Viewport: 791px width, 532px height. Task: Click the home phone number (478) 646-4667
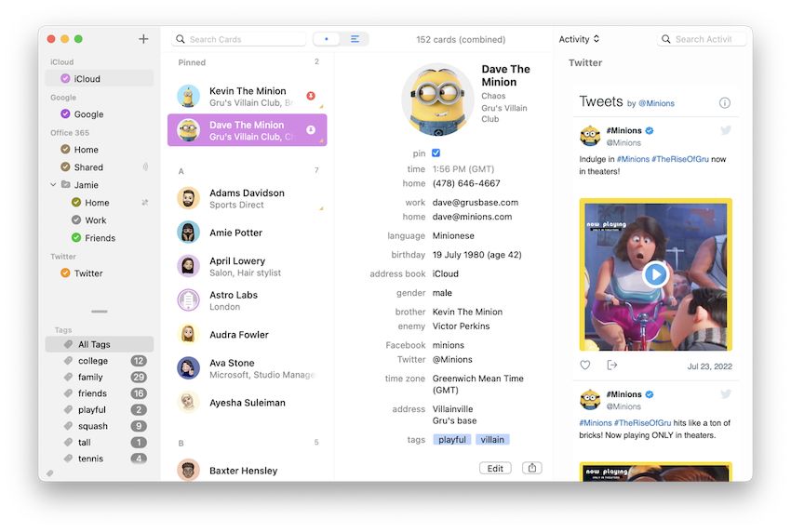[466, 183]
